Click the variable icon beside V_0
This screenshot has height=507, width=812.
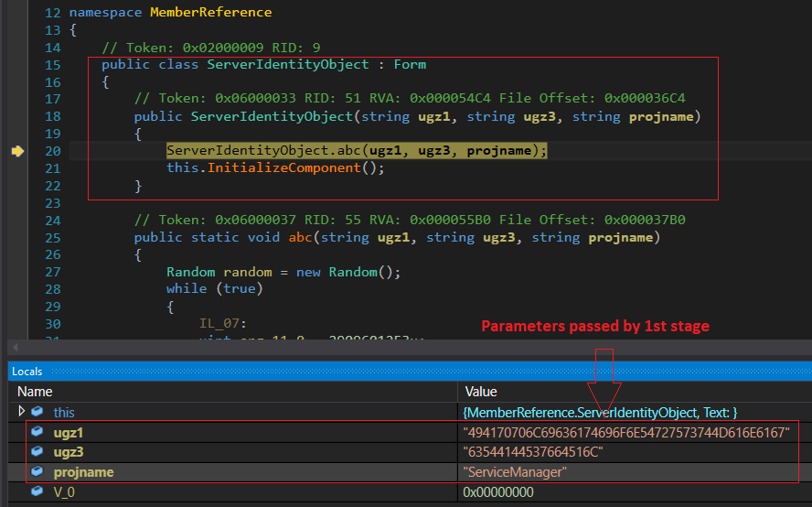click(x=37, y=491)
